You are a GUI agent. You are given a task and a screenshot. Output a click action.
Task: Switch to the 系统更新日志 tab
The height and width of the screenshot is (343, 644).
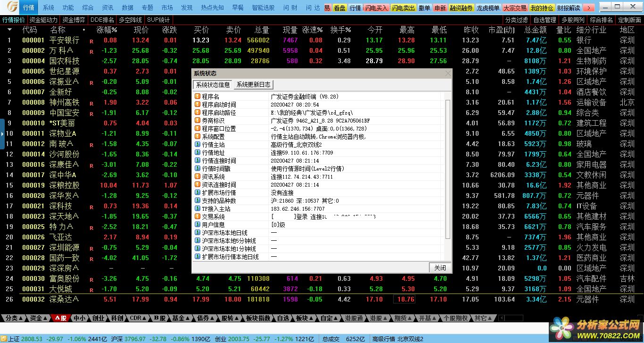pyautogui.click(x=254, y=85)
